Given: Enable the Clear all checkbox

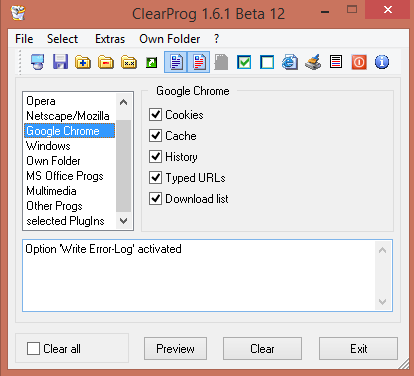Looking at the screenshot, I should coord(33,349).
